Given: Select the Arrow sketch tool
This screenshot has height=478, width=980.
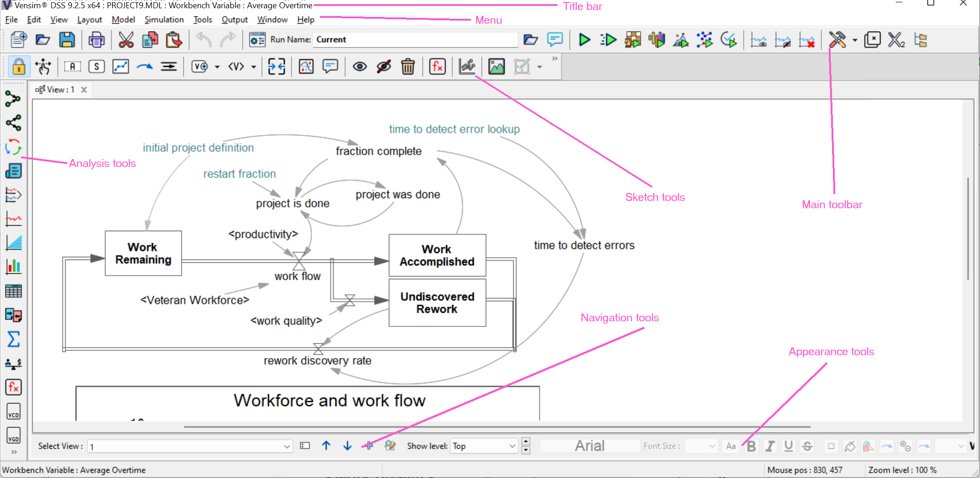Looking at the screenshot, I should [x=144, y=67].
